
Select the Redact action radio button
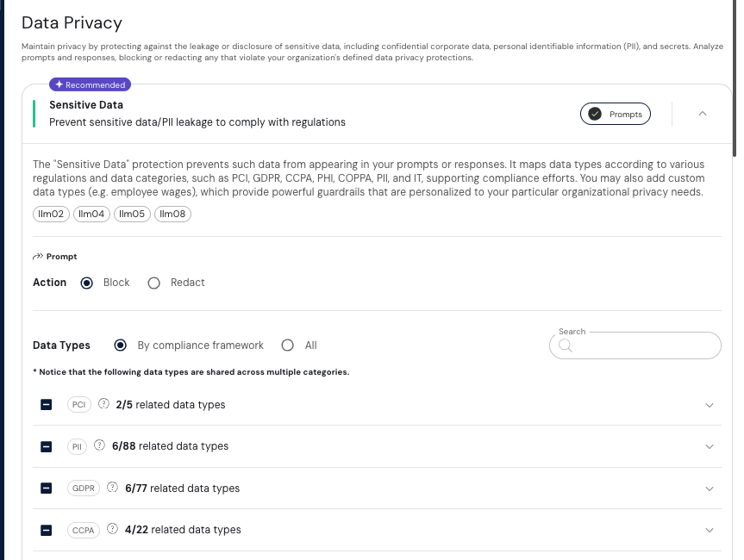[154, 283]
